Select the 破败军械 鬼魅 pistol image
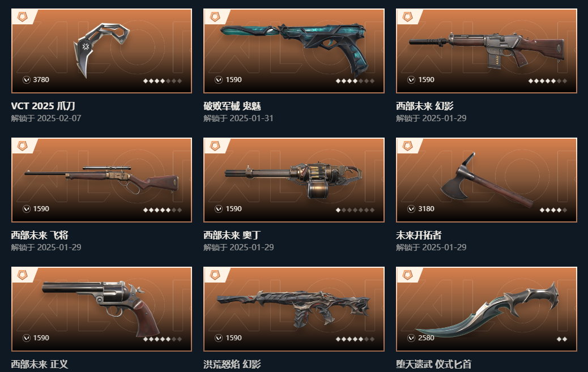This screenshot has width=588, height=372. click(x=294, y=51)
